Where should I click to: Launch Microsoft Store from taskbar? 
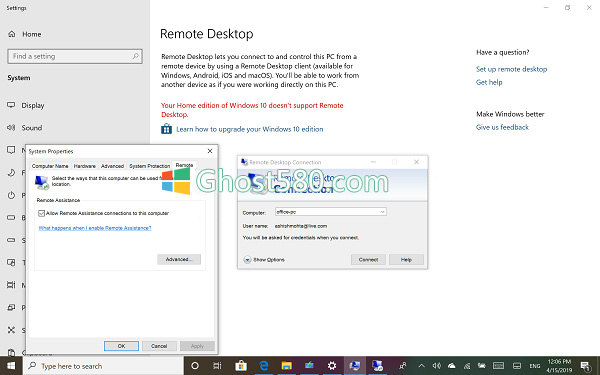(x=241, y=366)
